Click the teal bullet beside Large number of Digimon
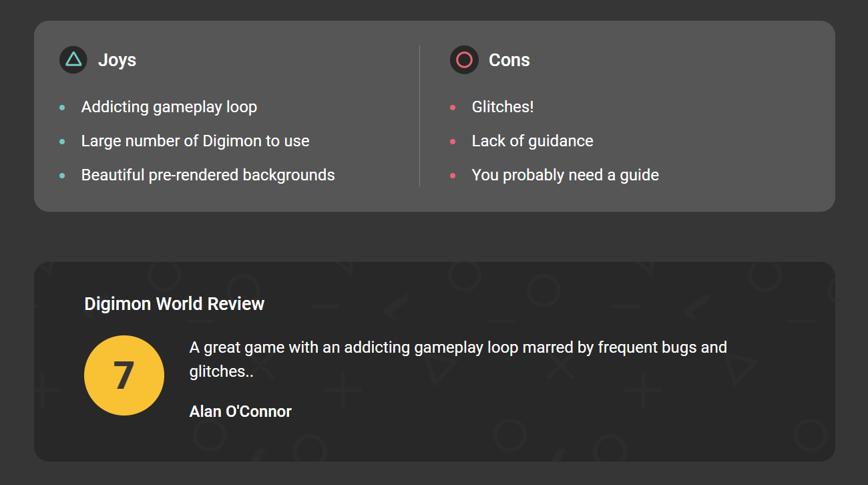This screenshot has height=485, width=868. click(x=62, y=141)
